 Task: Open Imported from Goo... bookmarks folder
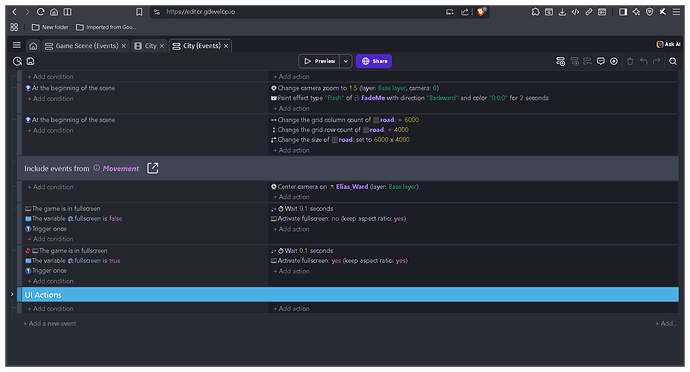point(106,27)
